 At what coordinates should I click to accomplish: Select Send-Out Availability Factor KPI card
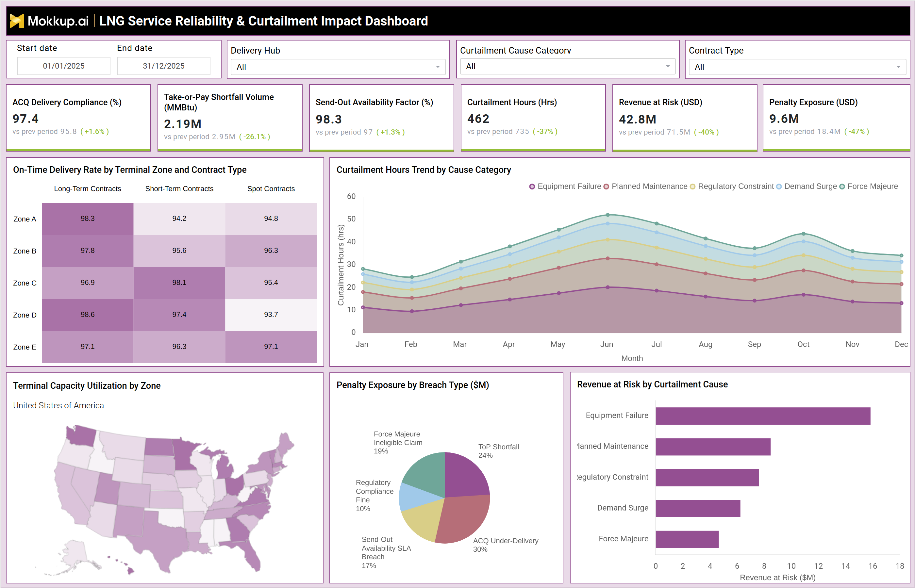click(381, 118)
